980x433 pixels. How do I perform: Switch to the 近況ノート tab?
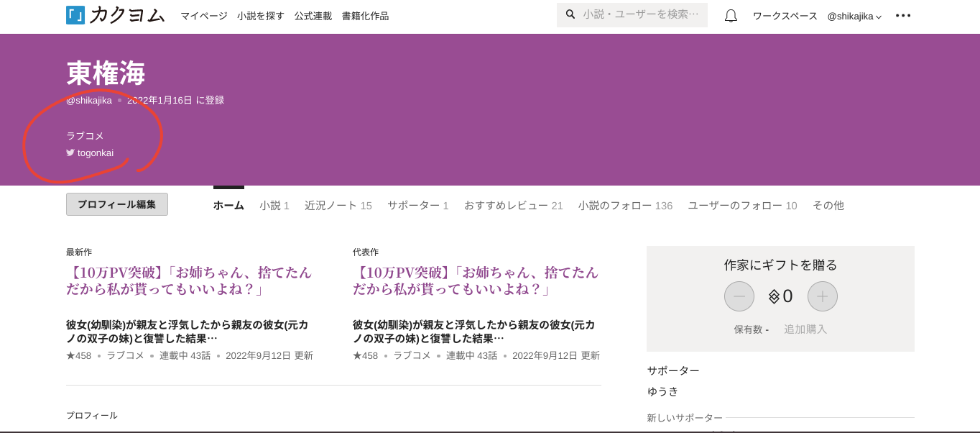(x=338, y=206)
